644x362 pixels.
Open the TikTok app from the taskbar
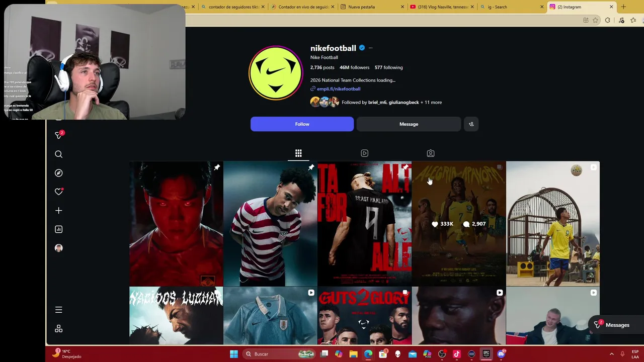tap(457, 354)
